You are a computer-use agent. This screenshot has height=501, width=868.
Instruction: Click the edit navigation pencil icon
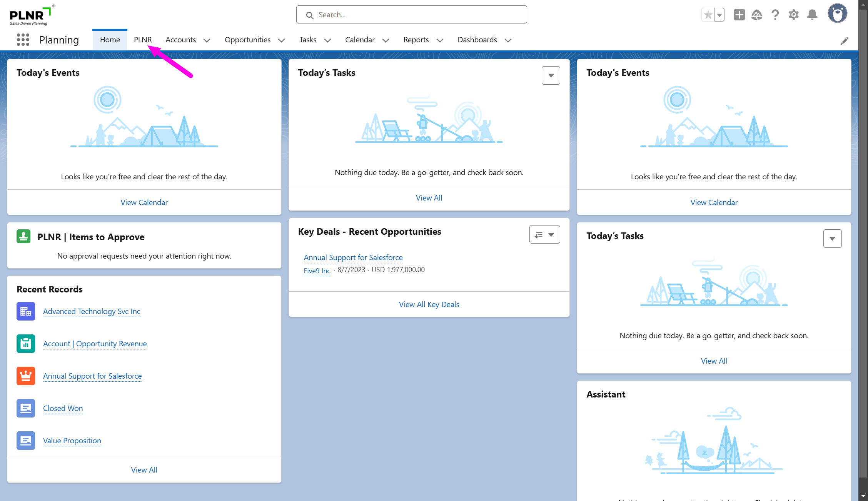pyautogui.click(x=845, y=41)
